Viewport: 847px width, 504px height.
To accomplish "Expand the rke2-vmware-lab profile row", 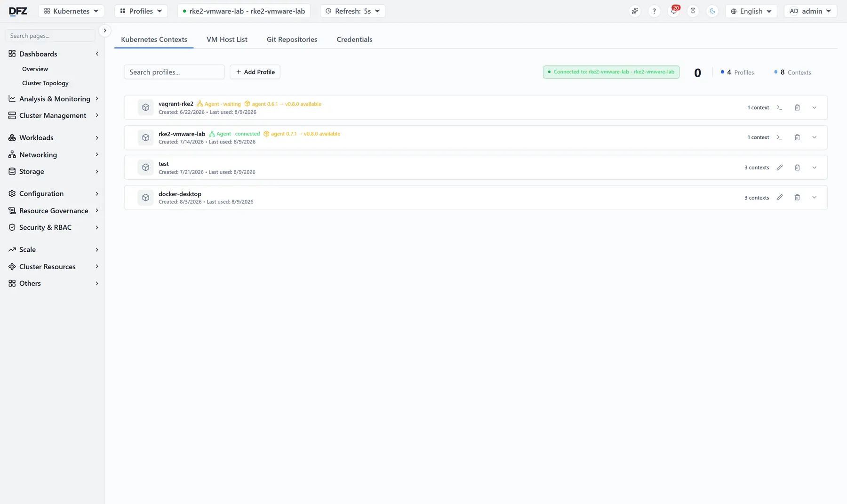I will [814, 137].
